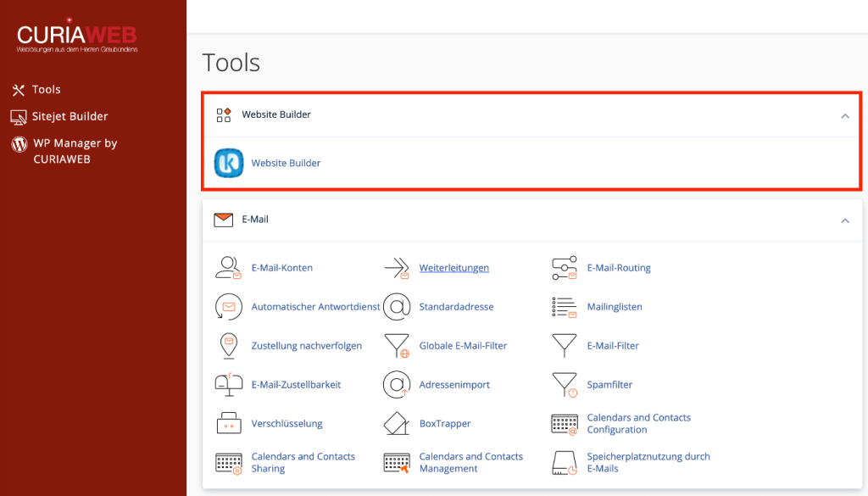
Task: Click the CURIAWEB logo
Action: 77,36
